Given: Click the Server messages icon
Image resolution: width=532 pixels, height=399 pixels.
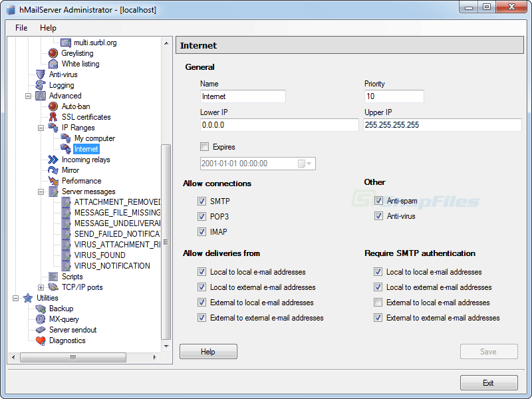Looking at the screenshot, I should pyautogui.click(x=53, y=192).
